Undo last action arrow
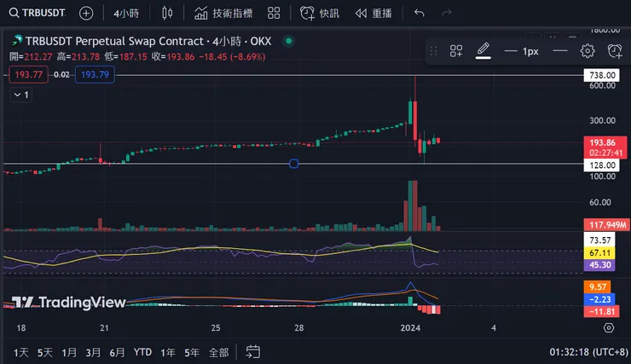 coord(420,14)
